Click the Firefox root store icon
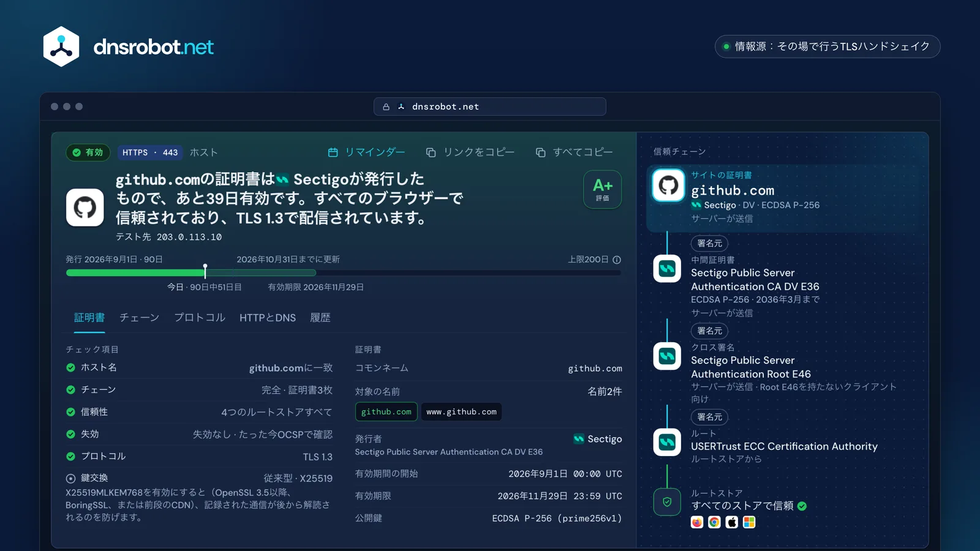980x551 pixels. pyautogui.click(x=697, y=522)
